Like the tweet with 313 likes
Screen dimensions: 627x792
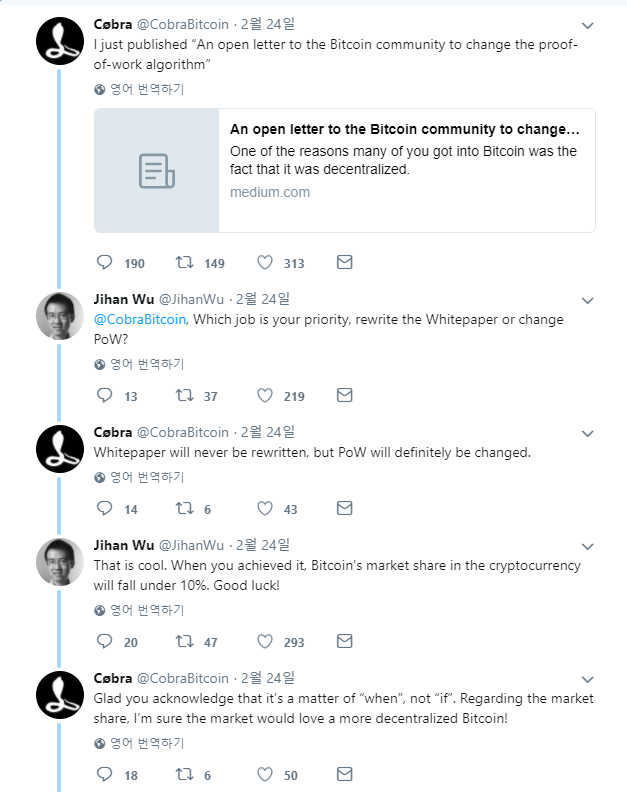point(265,263)
